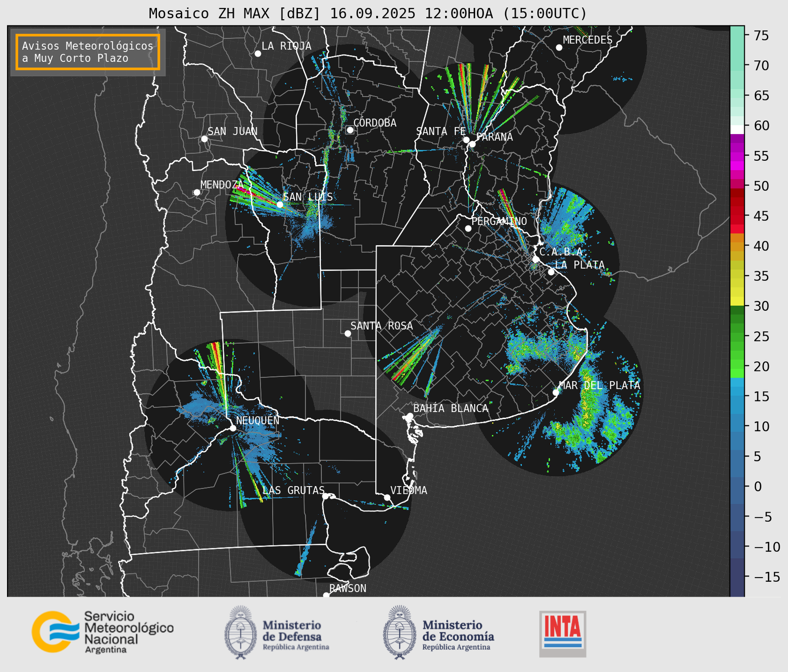Click the CÓRDOBA city marker dot

tap(350, 130)
